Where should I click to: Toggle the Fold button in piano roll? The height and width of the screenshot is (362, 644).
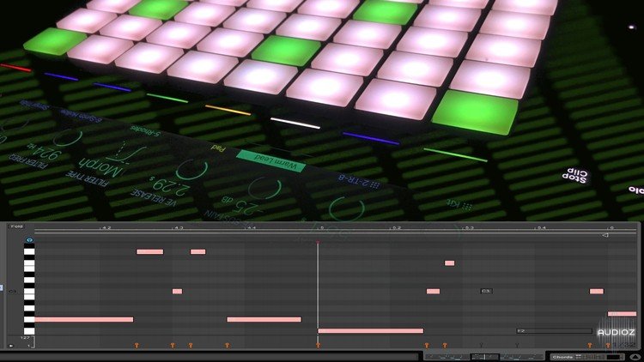click(15, 226)
